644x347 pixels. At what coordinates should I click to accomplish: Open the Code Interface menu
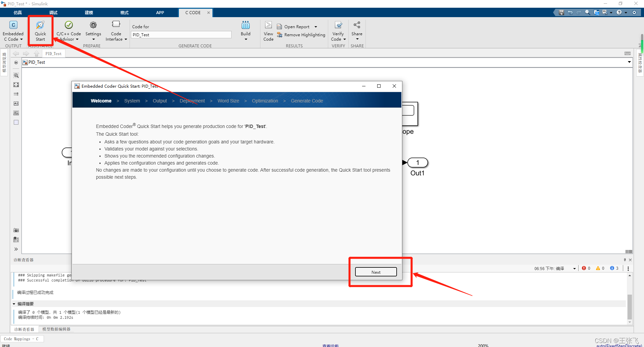(x=116, y=31)
